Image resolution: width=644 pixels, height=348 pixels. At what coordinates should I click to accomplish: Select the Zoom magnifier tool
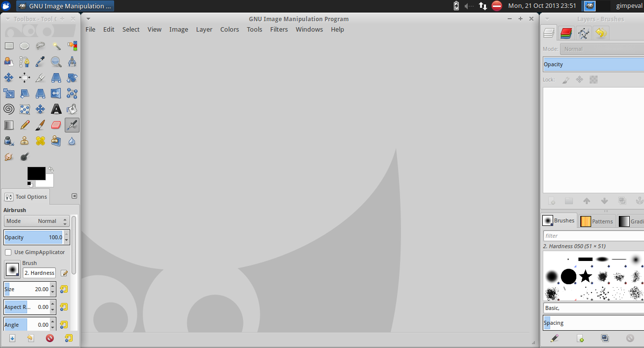pyautogui.click(x=56, y=62)
